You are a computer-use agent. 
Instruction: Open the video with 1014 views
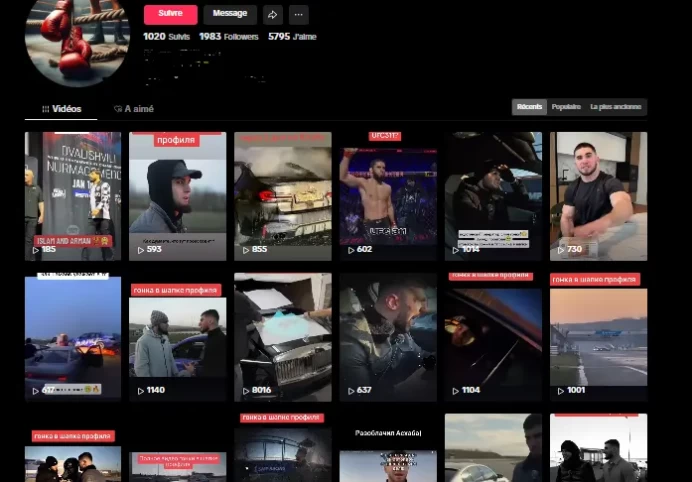click(493, 196)
